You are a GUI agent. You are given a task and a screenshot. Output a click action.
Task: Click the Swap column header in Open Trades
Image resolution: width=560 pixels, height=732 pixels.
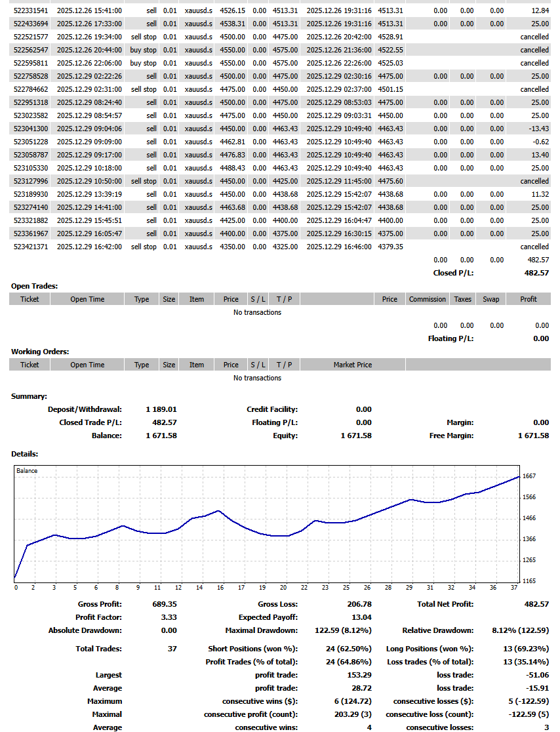pos(490,299)
